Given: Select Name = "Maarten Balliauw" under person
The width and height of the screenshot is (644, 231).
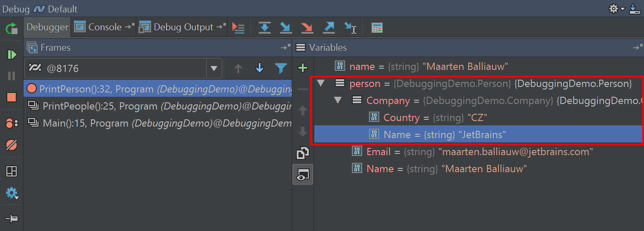Looking at the screenshot, I should pyautogui.click(x=479, y=169).
